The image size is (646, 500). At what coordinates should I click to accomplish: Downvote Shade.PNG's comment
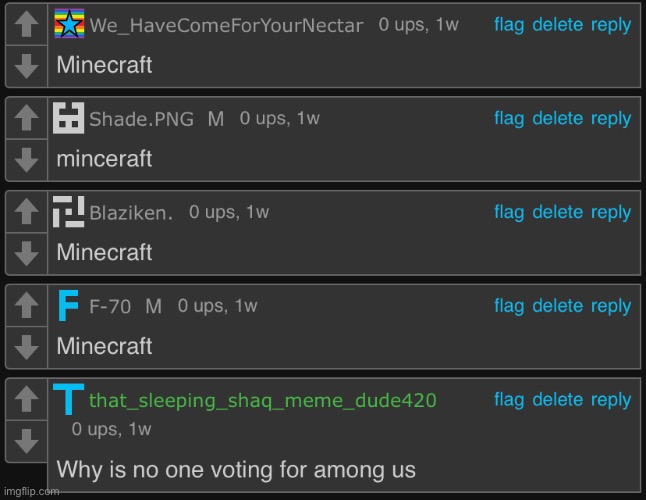26,159
